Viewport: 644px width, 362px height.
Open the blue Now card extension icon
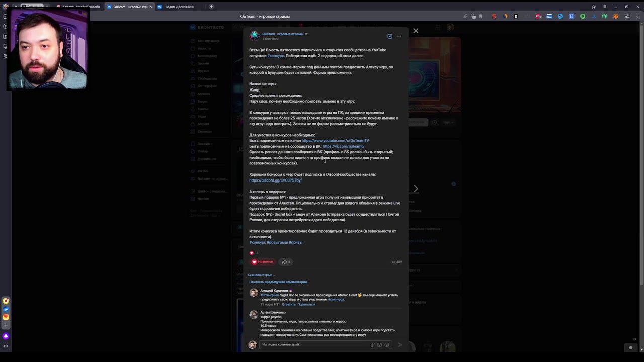[549, 16]
